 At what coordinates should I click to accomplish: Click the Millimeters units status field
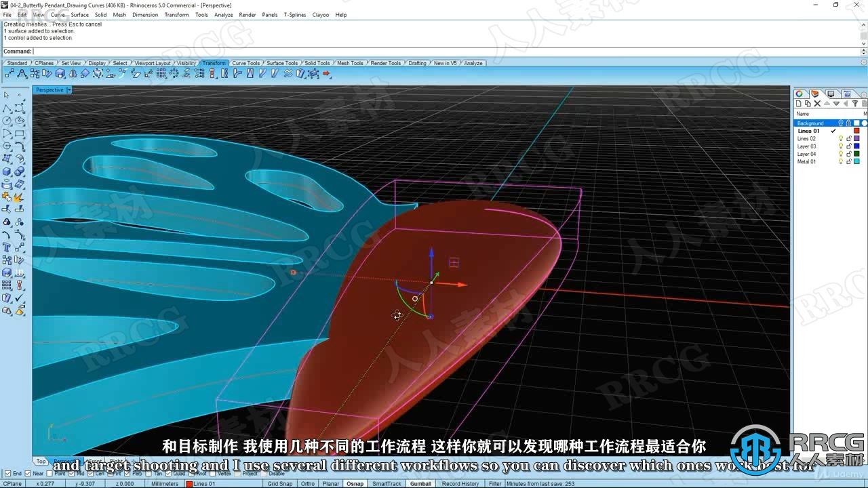pyautogui.click(x=165, y=484)
